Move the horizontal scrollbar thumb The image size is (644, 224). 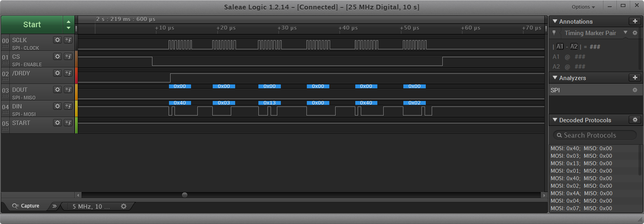(x=185, y=195)
